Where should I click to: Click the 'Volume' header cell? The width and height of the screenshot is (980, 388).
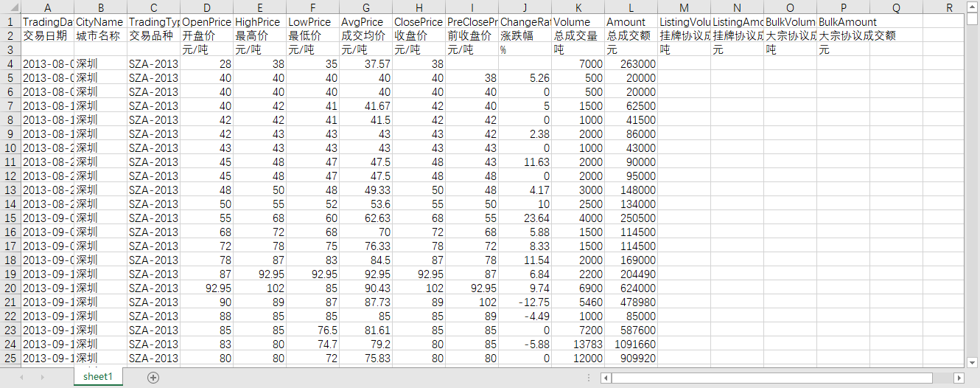click(x=578, y=21)
